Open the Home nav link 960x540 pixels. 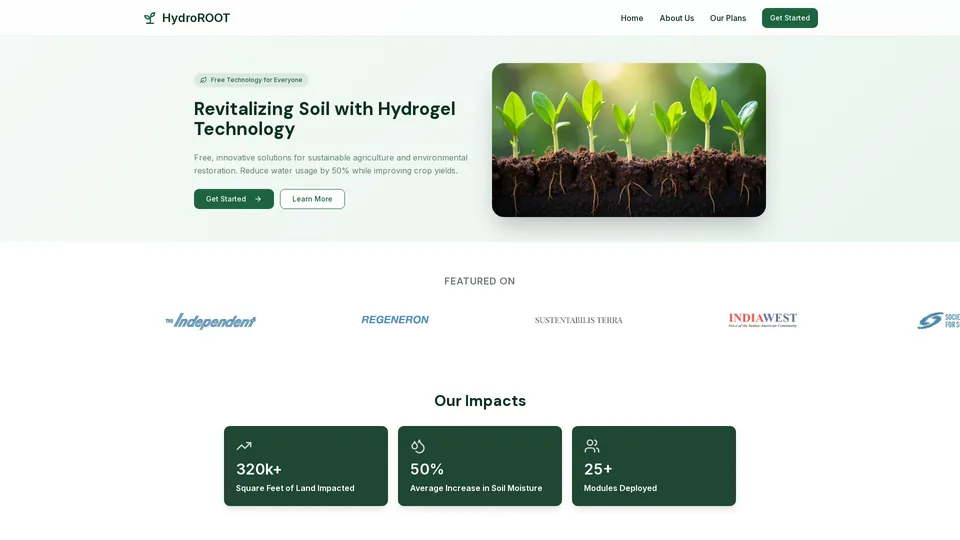pyautogui.click(x=632, y=18)
